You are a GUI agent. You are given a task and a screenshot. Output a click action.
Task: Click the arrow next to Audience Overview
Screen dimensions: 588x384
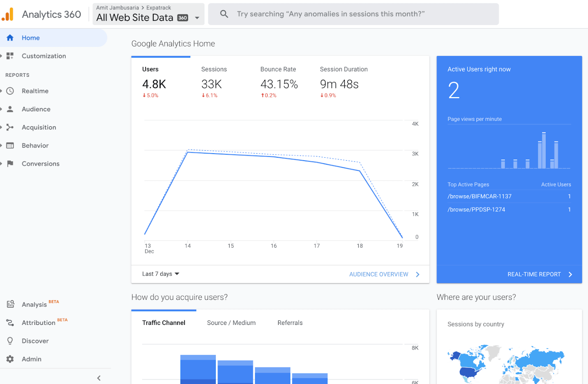417,274
